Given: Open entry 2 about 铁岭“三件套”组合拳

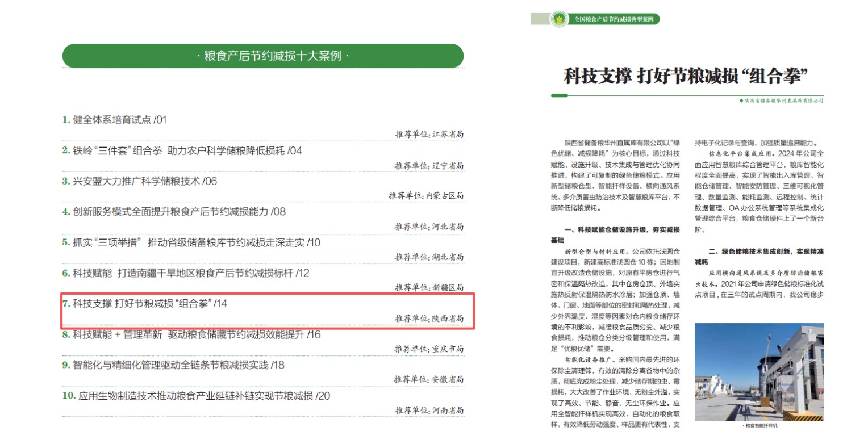Looking at the screenshot, I should (182, 151).
